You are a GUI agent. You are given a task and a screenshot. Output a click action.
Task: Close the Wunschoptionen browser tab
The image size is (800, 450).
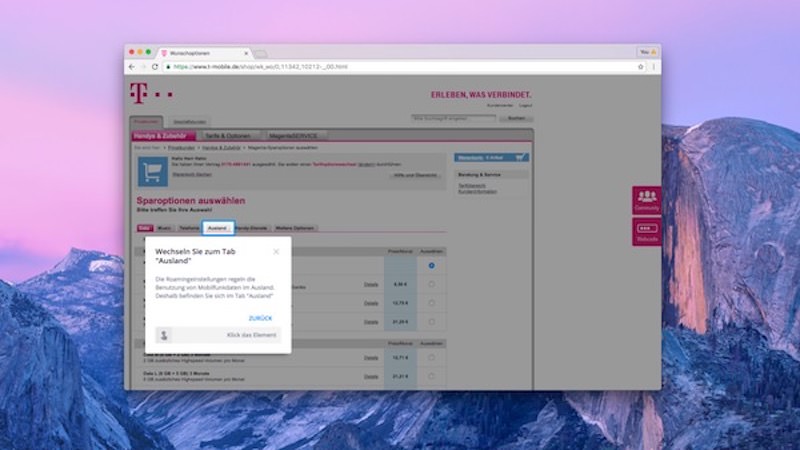[246, 53]
